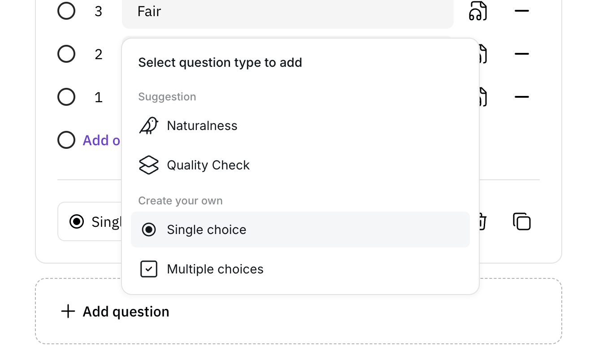
Task: Edit the Fair option text field
Action: click(x=288, y=12)
